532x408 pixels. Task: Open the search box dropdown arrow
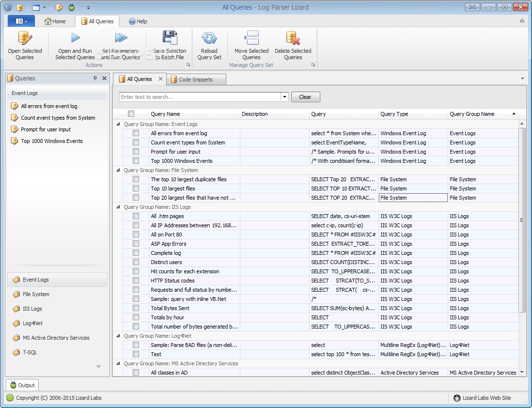pos(285,97)
